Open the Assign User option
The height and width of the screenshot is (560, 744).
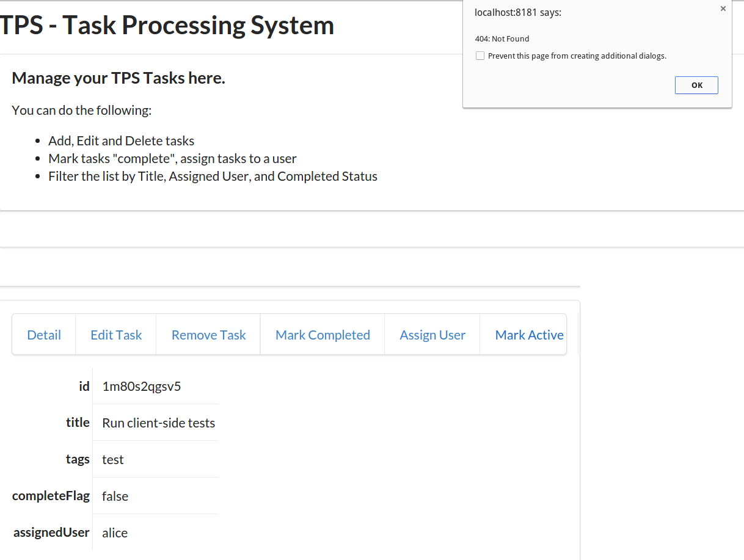[432, 335]
